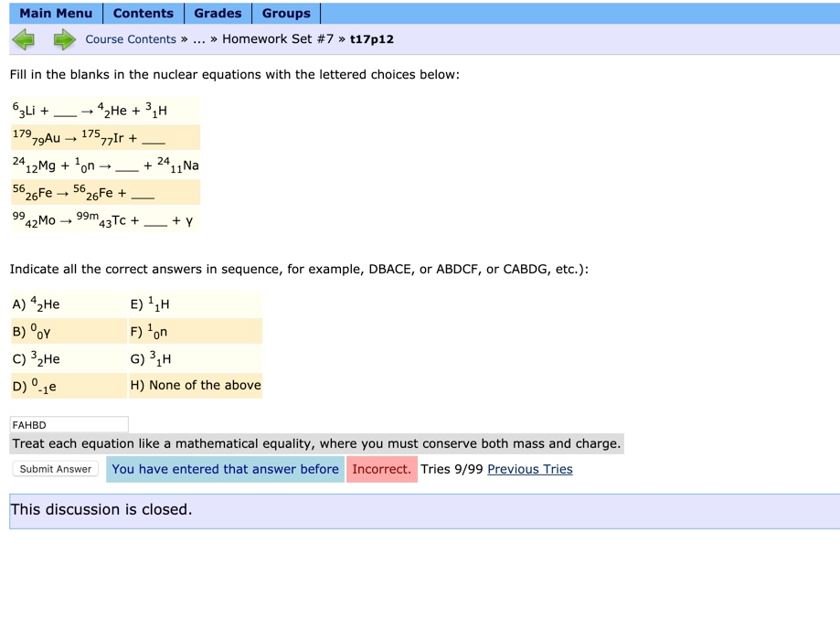840x618 pixels.
Task: Click answer choice H None of the above
Action: click(195, 385)
